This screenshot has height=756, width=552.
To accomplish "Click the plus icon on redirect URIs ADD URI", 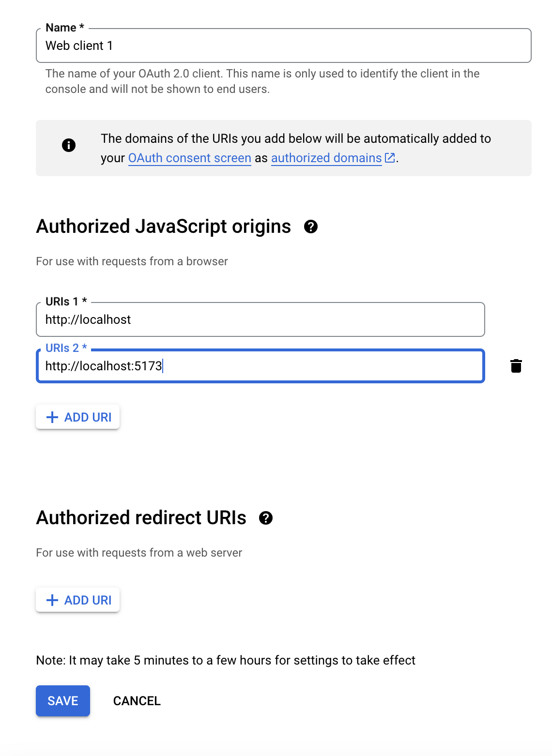I will pos(52,600).
